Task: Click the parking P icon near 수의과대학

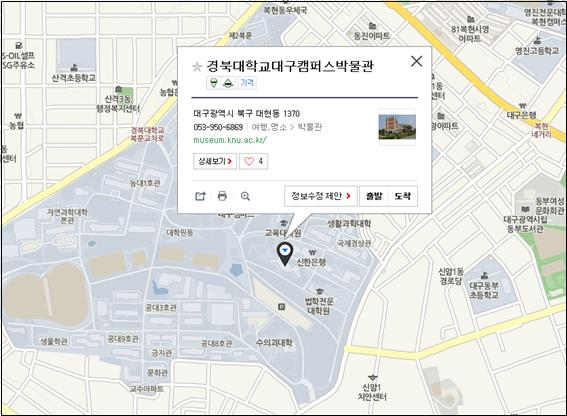Action: (x=281, y=307)
